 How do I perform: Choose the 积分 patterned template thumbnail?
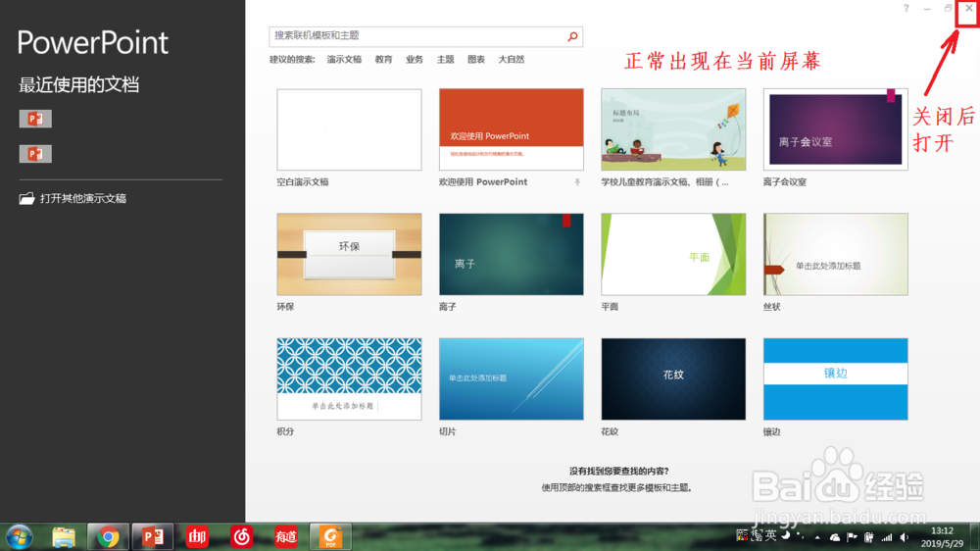[350, 379]
